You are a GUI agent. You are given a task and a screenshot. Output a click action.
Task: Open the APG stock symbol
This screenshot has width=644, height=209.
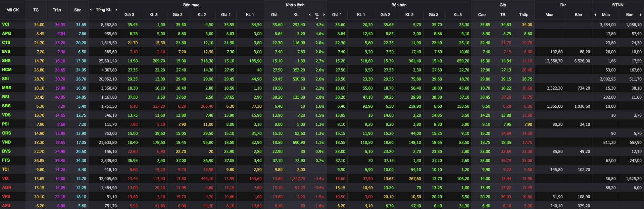(x=6, y=34)
